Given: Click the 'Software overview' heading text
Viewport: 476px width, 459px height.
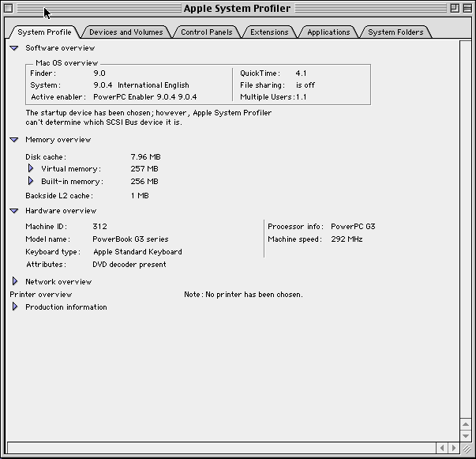Looking at the screenshot, I should tap(60, 48).
